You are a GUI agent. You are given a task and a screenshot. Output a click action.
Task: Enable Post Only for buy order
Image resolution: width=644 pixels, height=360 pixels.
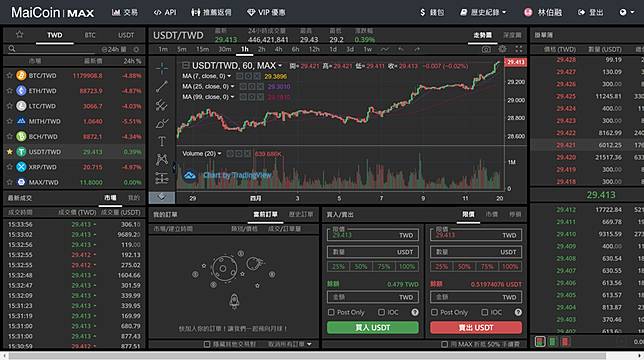pyautogui.click(x=331, y=312)
